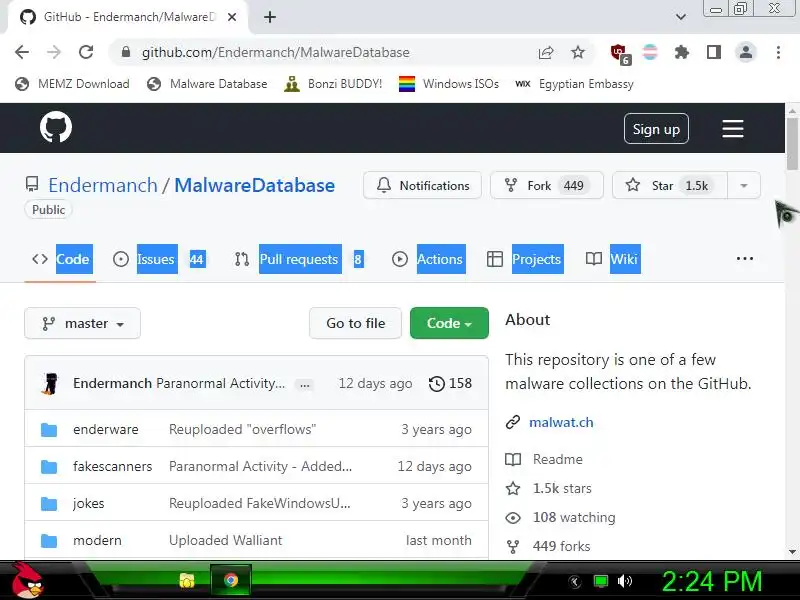Click the green monitor tray icon

click(601, 581)
